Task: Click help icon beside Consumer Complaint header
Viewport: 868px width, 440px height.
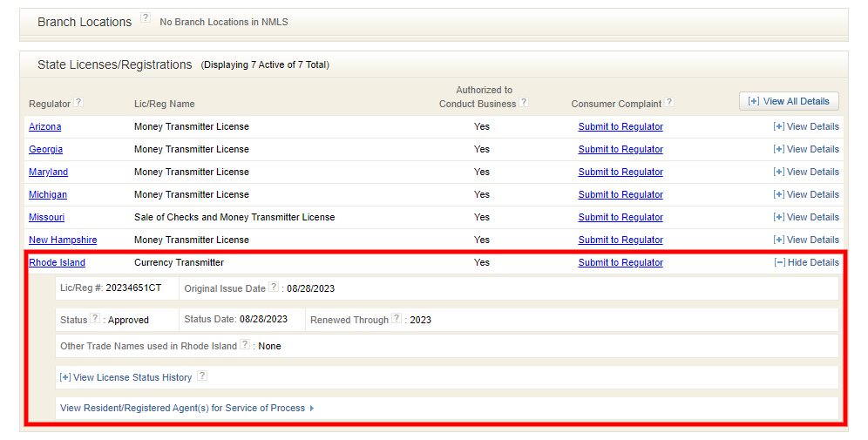Action: pyautogui.click(x=669, y=102)
